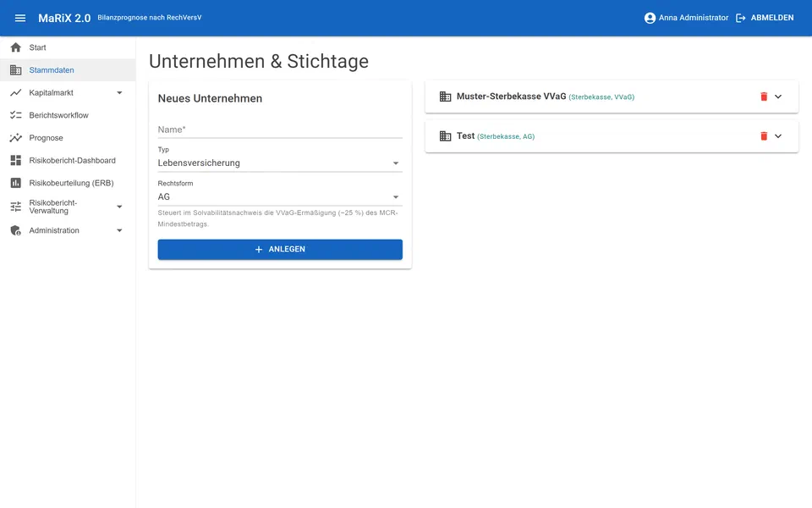812x508 pixels.
Task: Focus the Name input field
Action: (280, 130)
